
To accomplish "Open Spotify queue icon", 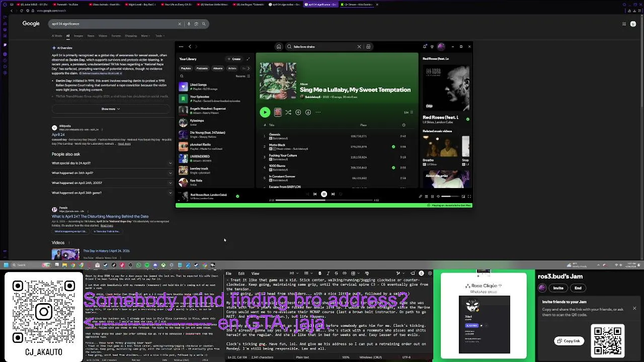I will (426, 197).
